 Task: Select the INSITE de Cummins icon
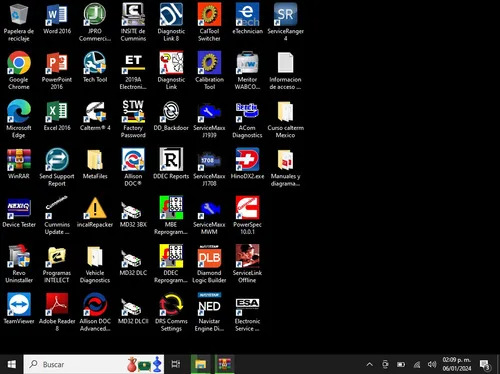tap(133, 22)
